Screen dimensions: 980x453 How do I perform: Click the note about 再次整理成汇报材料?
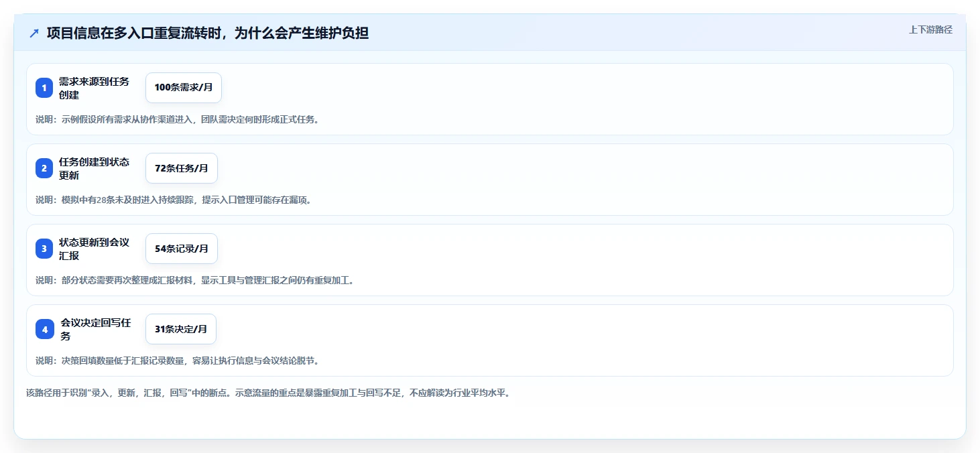[x=194, y=280]
